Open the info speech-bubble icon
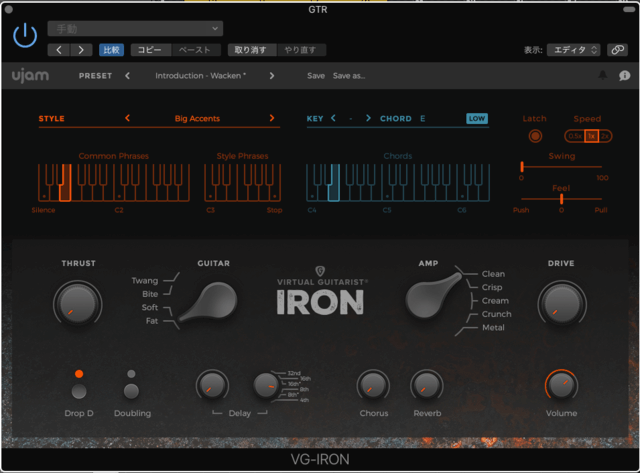Image resolution: width=640 pixels, height=473 pixels. 624,76
